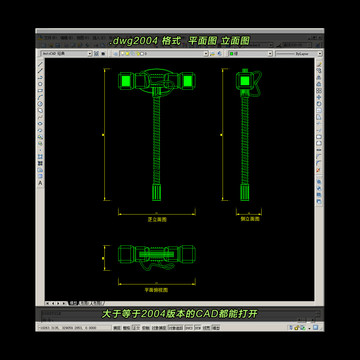
Task: Toggle the snap mode status button
Action: [117, 328]
